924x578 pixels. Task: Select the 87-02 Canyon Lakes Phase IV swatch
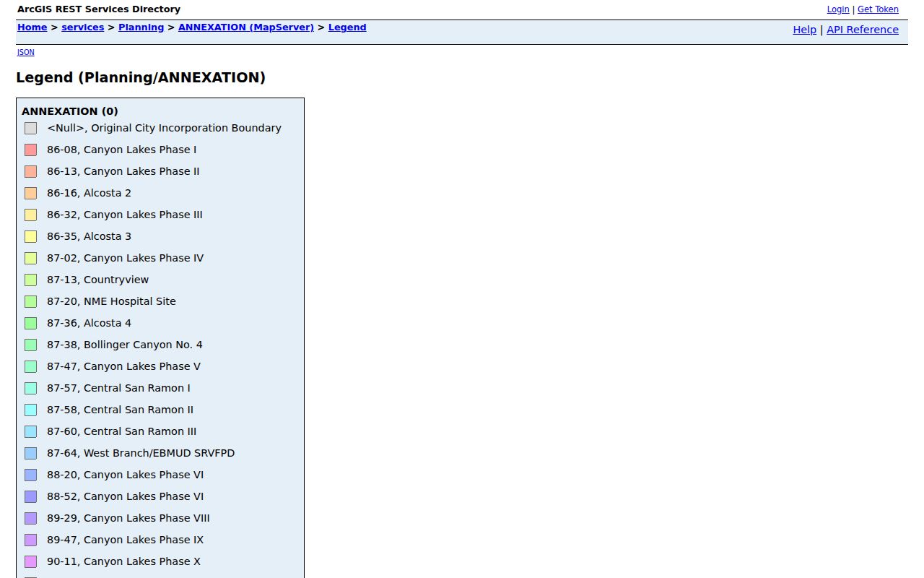pyautogui.click(x=30, y=258)
